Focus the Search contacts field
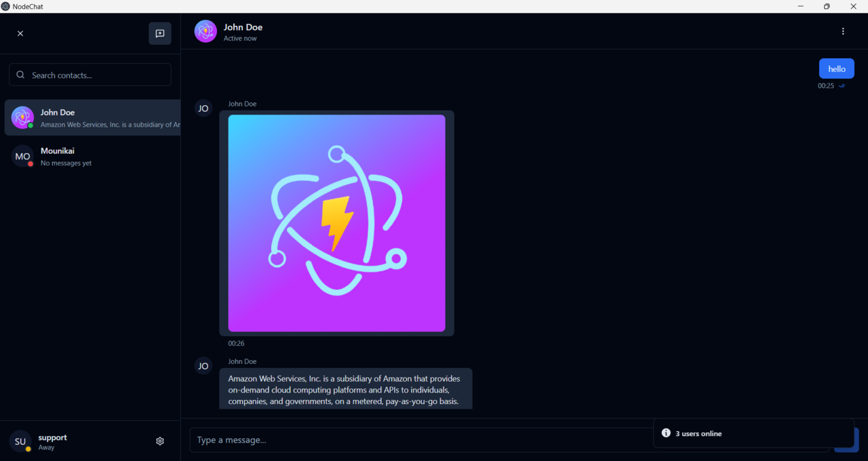The height and width of the screenshot is (461, 868). tap(90, 75)
